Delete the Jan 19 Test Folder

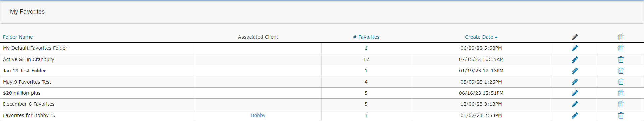click(x=621, y=71)
